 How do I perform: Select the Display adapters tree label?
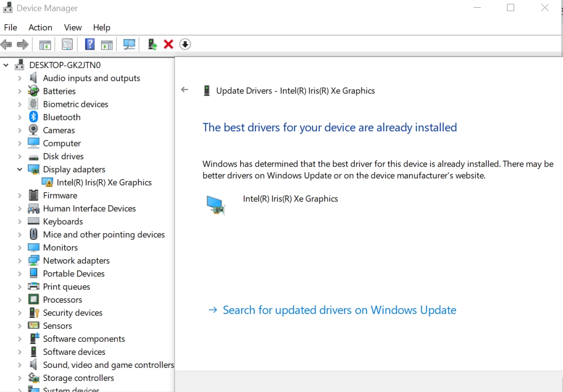(74, 169)
